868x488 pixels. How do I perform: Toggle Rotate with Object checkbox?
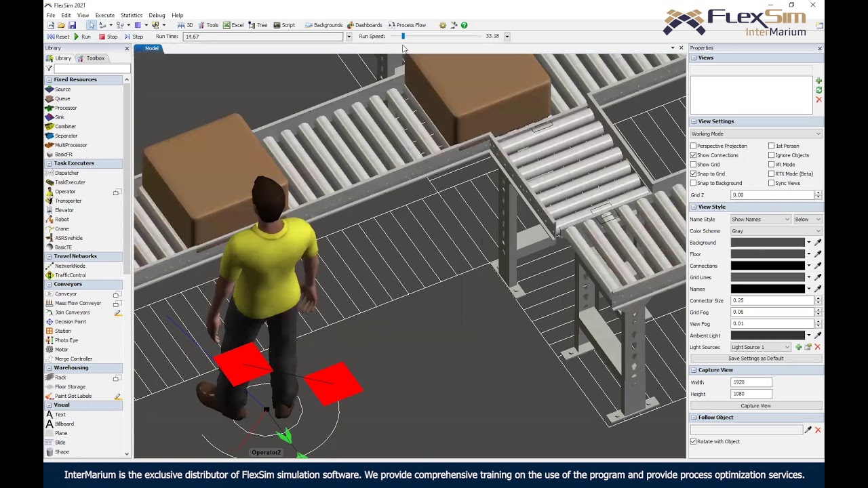(694, 441)
